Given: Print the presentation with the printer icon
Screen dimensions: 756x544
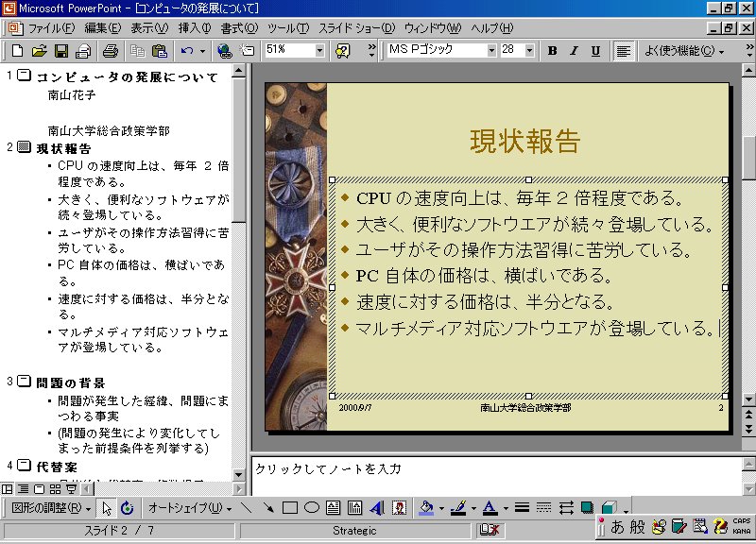Looking at the screenshot, I should [111, 51].
